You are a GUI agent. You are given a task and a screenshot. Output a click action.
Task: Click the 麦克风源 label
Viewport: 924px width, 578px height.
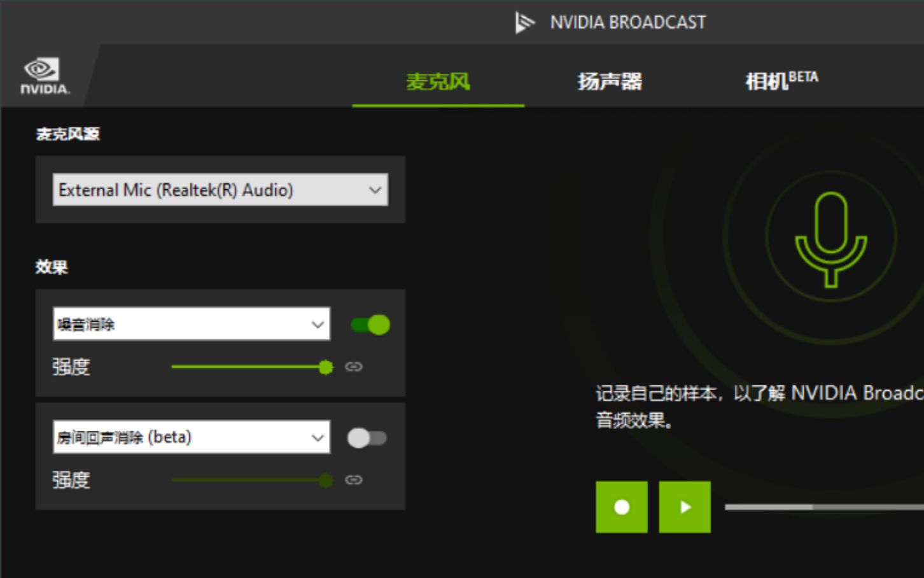click(x=68, y=134)
